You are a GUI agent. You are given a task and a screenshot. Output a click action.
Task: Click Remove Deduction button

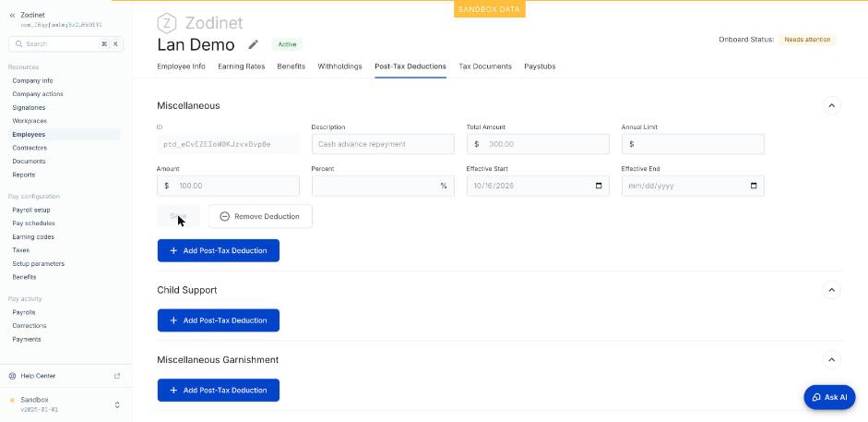pyautogui.click(x=260, y=216)
